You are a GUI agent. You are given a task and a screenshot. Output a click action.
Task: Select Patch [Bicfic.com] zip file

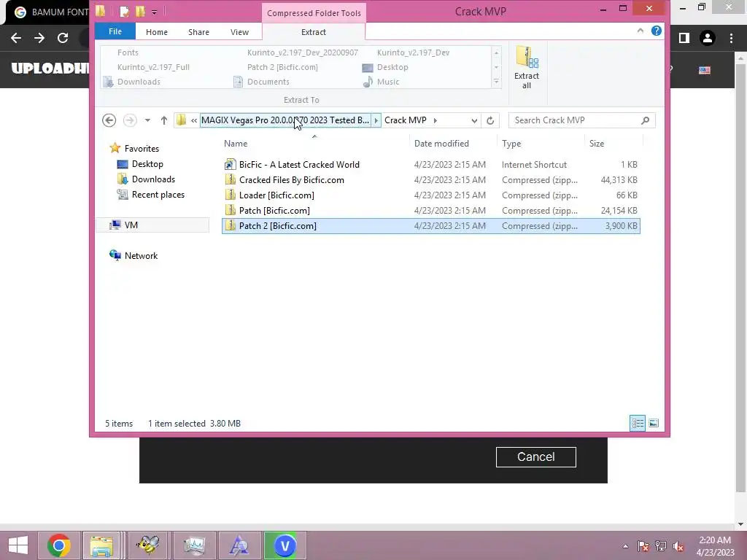pos(430,211)
